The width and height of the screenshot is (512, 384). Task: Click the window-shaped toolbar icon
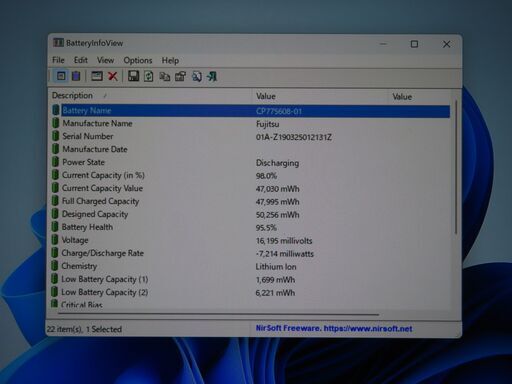click(97, 76)
